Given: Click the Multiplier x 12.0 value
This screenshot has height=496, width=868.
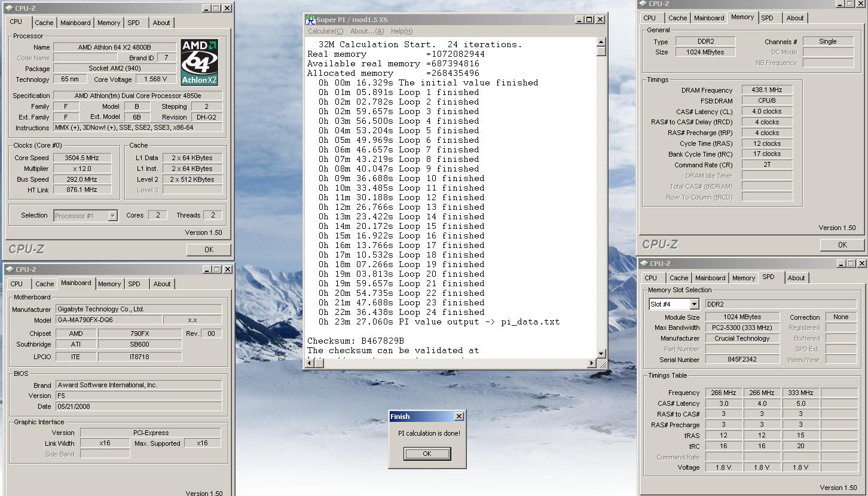Looking at the screenshot, I should (x=82, y=169).
